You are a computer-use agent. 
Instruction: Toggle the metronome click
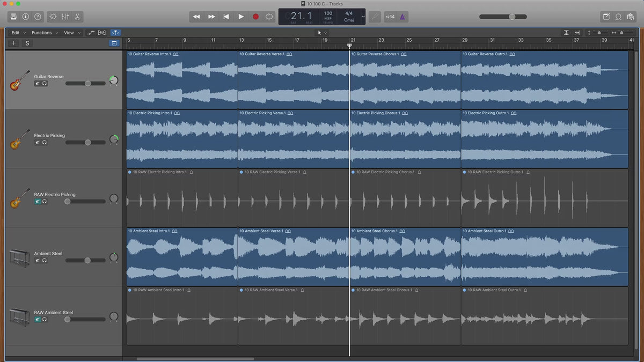[402, 17]
